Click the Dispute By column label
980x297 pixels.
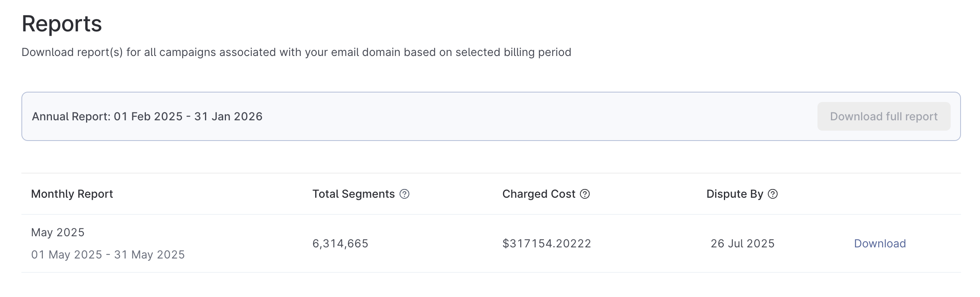735,194
